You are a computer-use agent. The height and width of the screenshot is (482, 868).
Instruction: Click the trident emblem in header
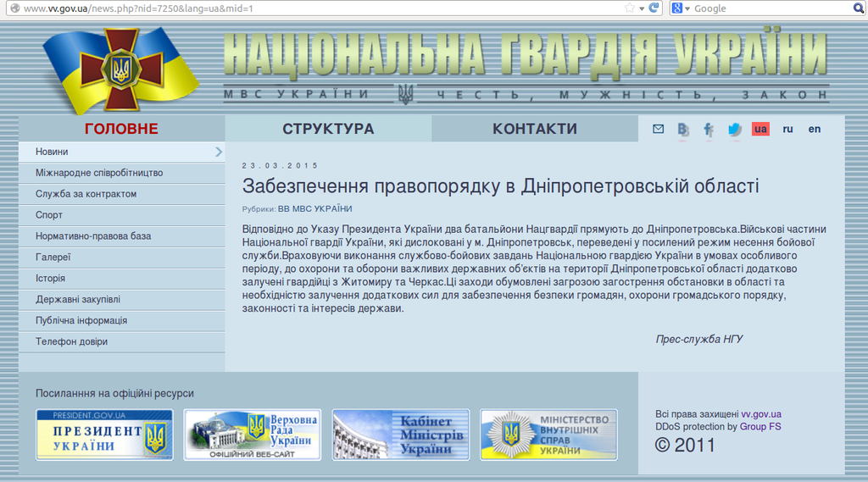pyautogui.click(x=405, y=95)
